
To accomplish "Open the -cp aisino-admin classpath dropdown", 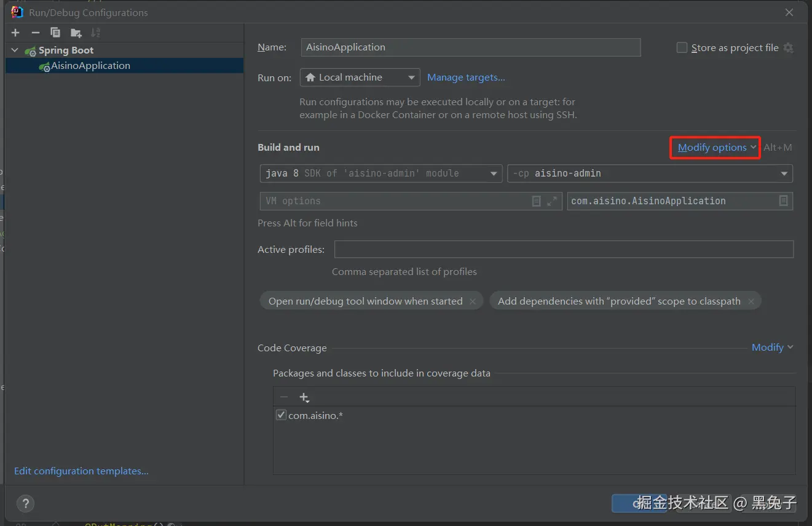I will point(650,173).
